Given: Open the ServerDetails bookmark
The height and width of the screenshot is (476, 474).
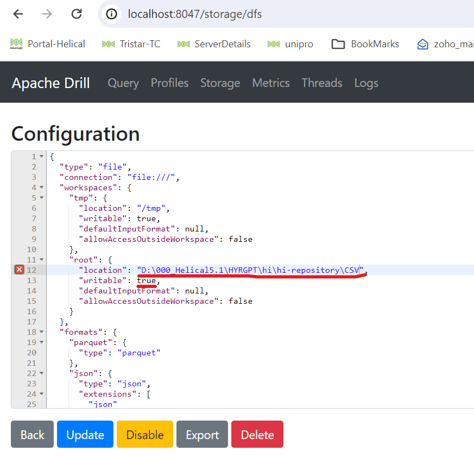Looking at the screenshot, I should tap(214, 44).
